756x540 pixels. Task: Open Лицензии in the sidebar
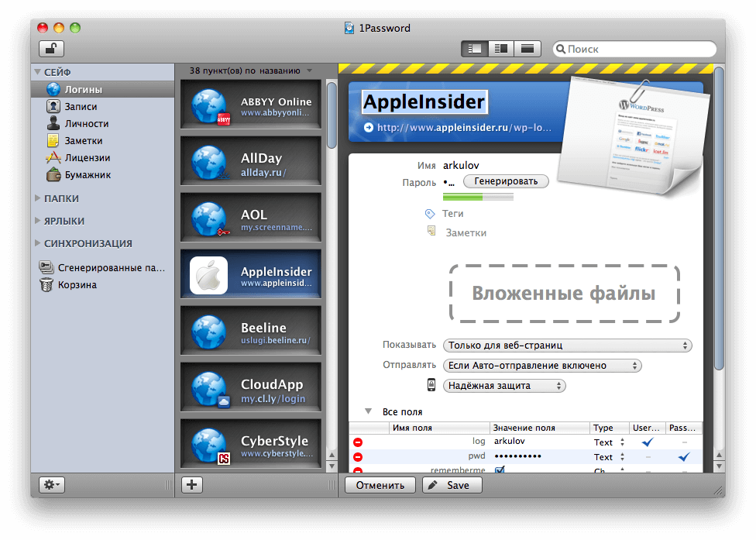tap(88, 157)
